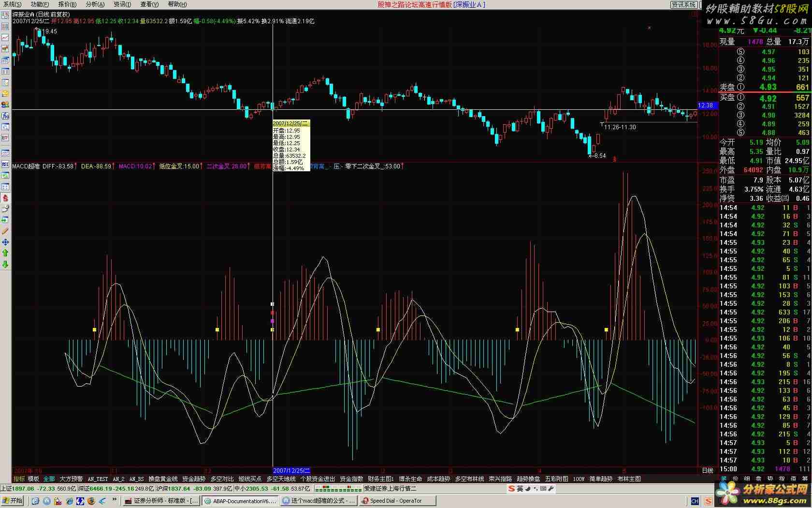Select the 指标 tab at bottom
Viewport: 812px width, 508px height.
tap(19, 479)
